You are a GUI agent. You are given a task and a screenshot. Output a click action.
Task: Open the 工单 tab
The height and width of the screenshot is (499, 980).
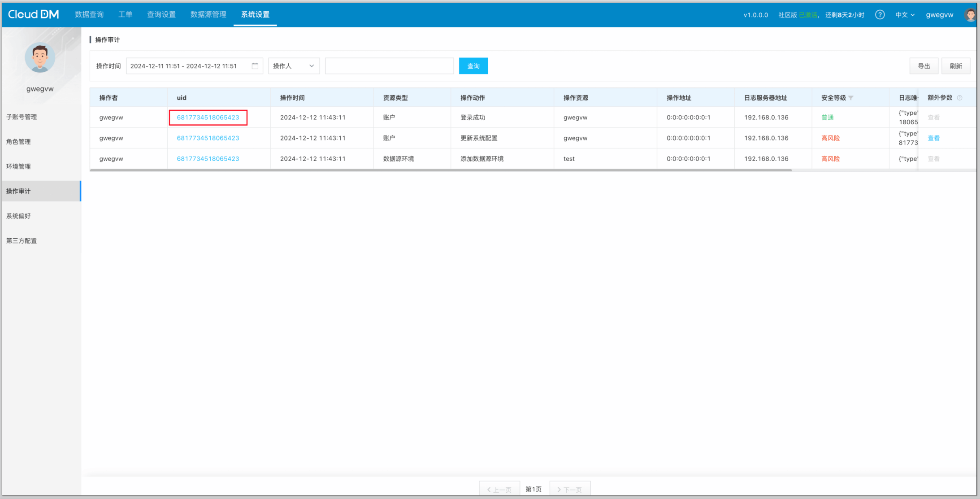click(x=125, y=14)
